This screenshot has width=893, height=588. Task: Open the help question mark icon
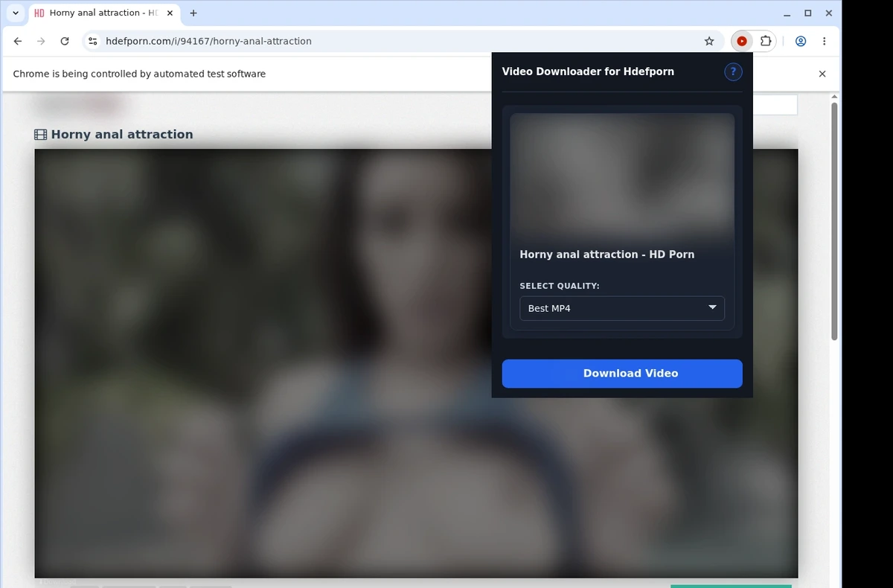pyautogui.click(x=733, y=71)
